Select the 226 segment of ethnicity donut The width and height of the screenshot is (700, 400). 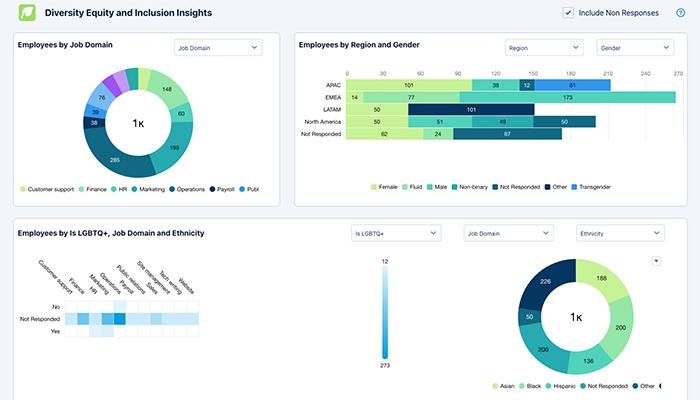[x=545, y=281]
